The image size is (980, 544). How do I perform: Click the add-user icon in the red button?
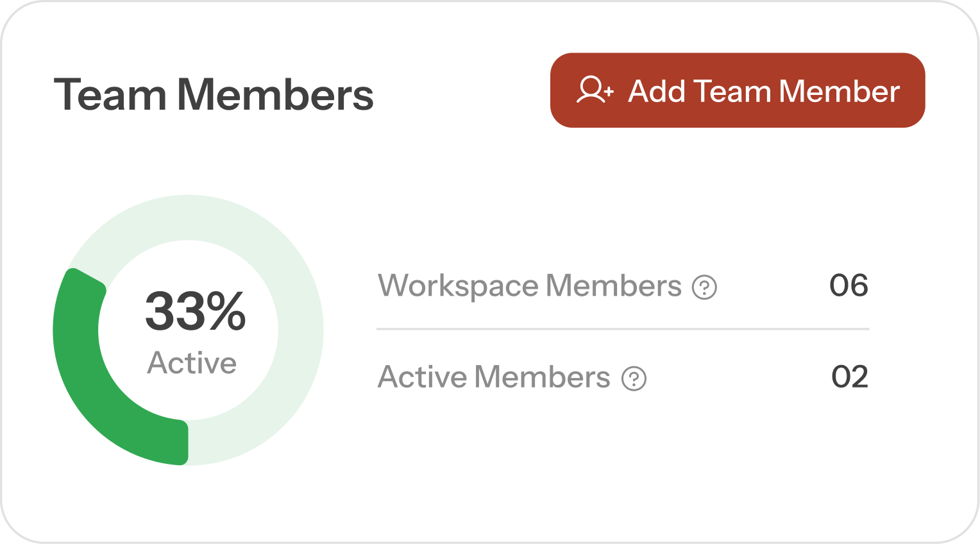coord(595,90)
